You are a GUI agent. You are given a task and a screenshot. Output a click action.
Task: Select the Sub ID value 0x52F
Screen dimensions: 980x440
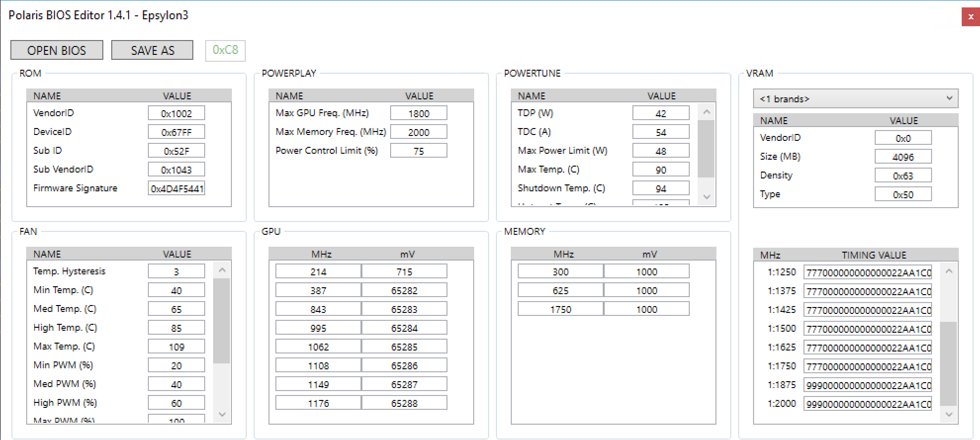[177, 151]
